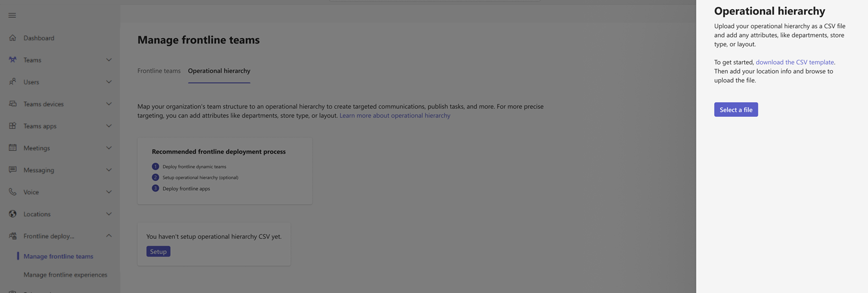Expand the Users chevron

109,82
